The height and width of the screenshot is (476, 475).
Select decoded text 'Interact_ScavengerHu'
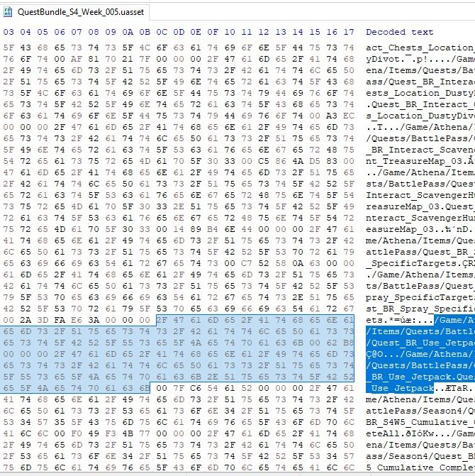[x=420, y=195]
